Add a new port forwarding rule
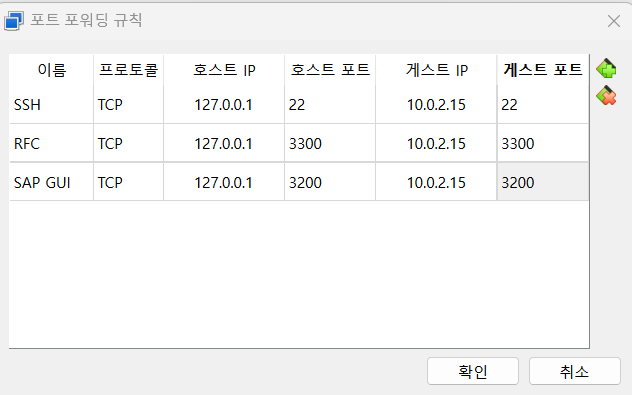The width and height of the screenshot is (632, 395). click(606, 69)
